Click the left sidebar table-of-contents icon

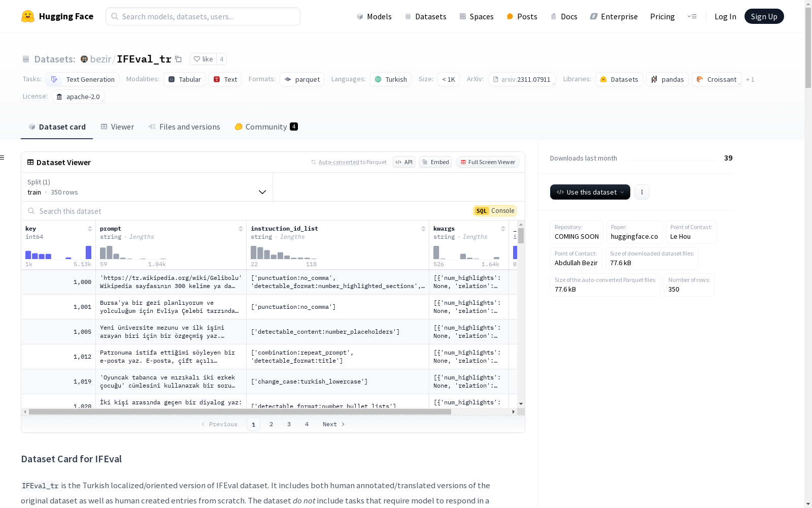pyautogui.click(x=2, y=157)
